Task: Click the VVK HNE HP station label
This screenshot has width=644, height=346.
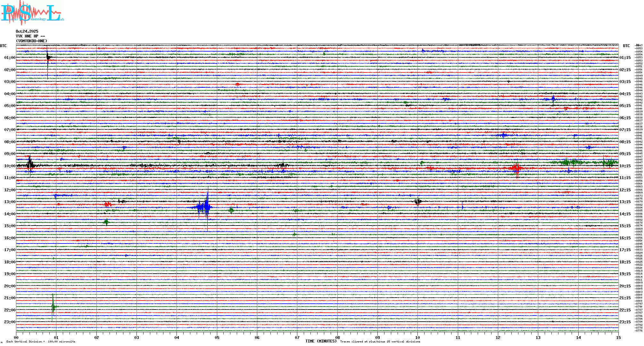Action: (x=30, y=36)
